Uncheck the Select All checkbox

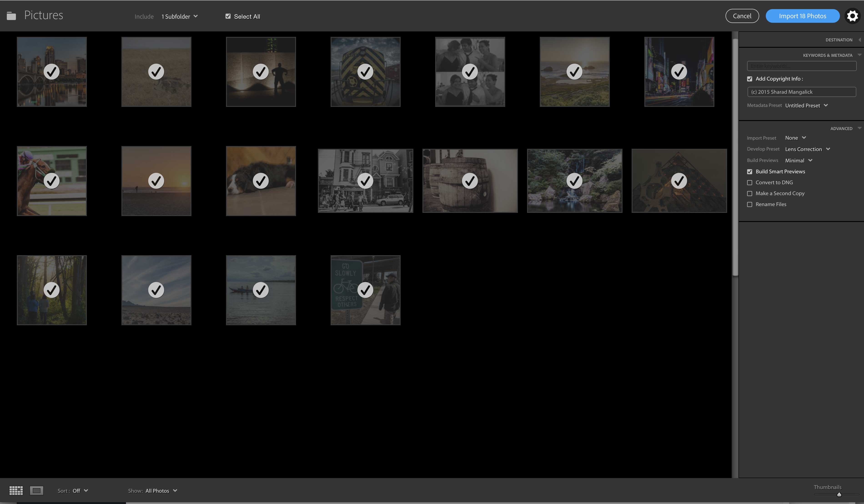click(228, 16)
